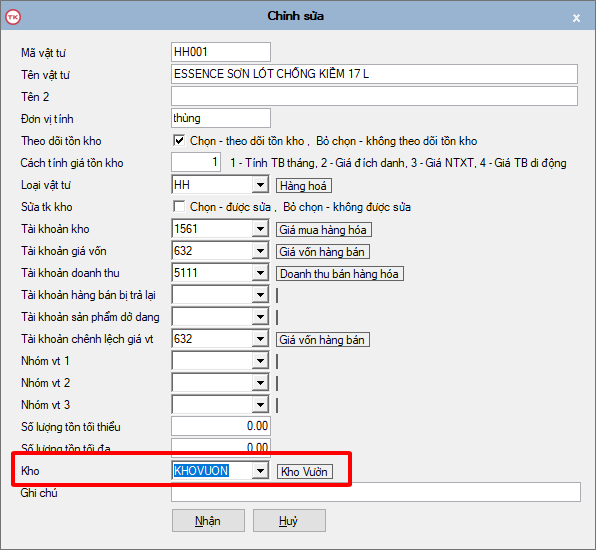The image size is (596, 550).
Task: Expand the Nhóm vt 1 dropdown
Action: pos(260,361)
